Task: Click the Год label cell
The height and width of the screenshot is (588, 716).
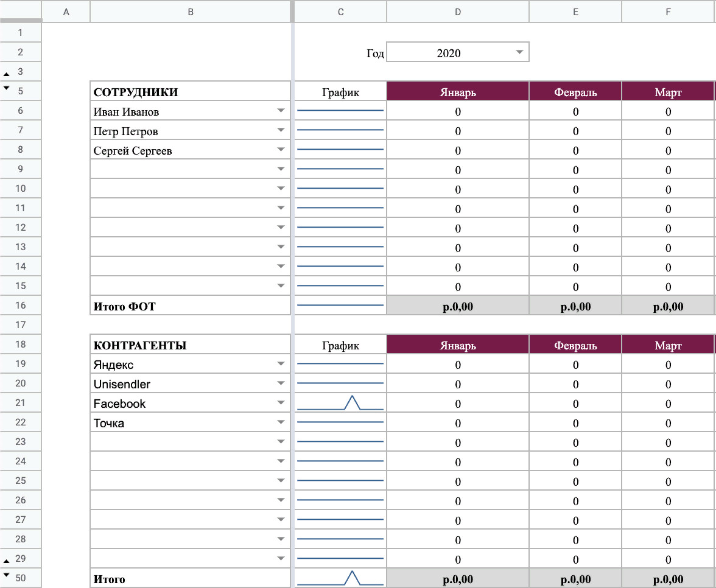Action: 341,52
